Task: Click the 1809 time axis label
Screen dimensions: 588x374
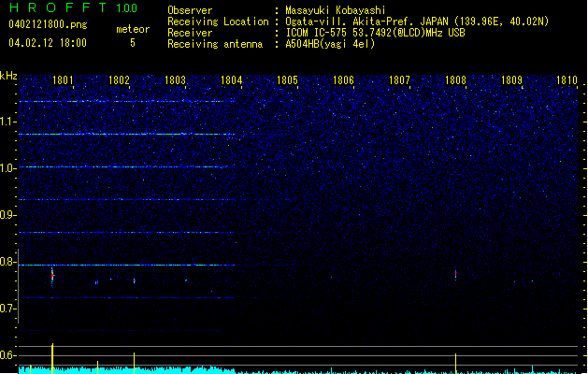Action: click(x=512, y=80)
